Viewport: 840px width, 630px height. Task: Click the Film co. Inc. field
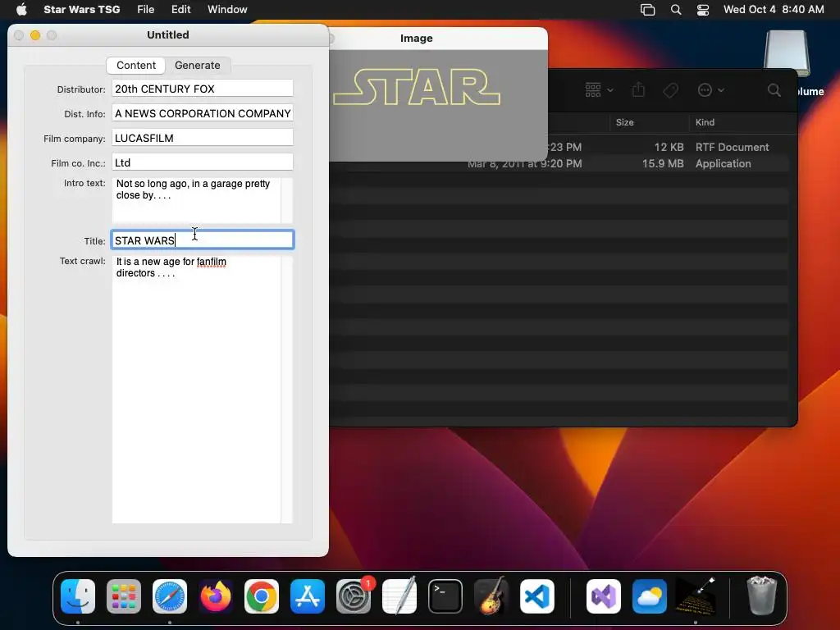pyautogui.click(x=203, y=163)
